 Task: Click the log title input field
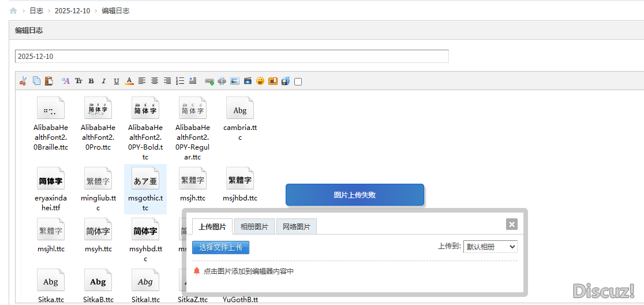[231, 56]
